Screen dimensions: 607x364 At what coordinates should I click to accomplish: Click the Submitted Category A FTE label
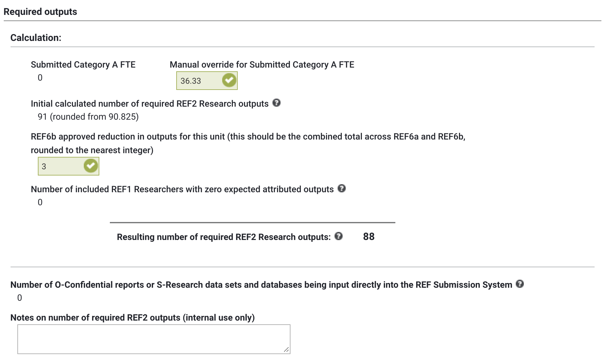tap(83, 64)
